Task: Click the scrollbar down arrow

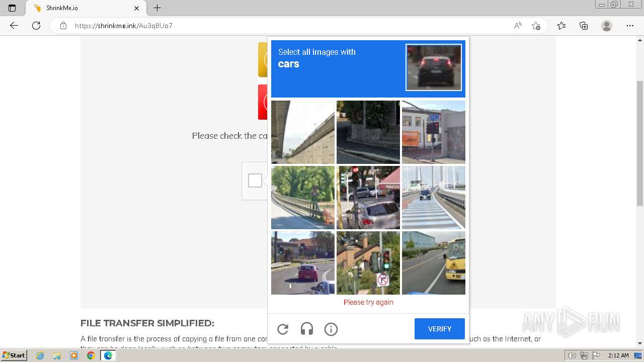Action: pos(640,343)
